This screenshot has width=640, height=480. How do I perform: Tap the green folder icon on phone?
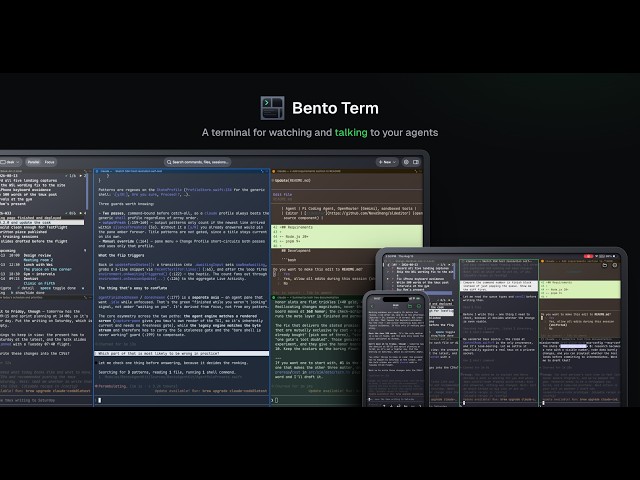[x=410, y=306]
